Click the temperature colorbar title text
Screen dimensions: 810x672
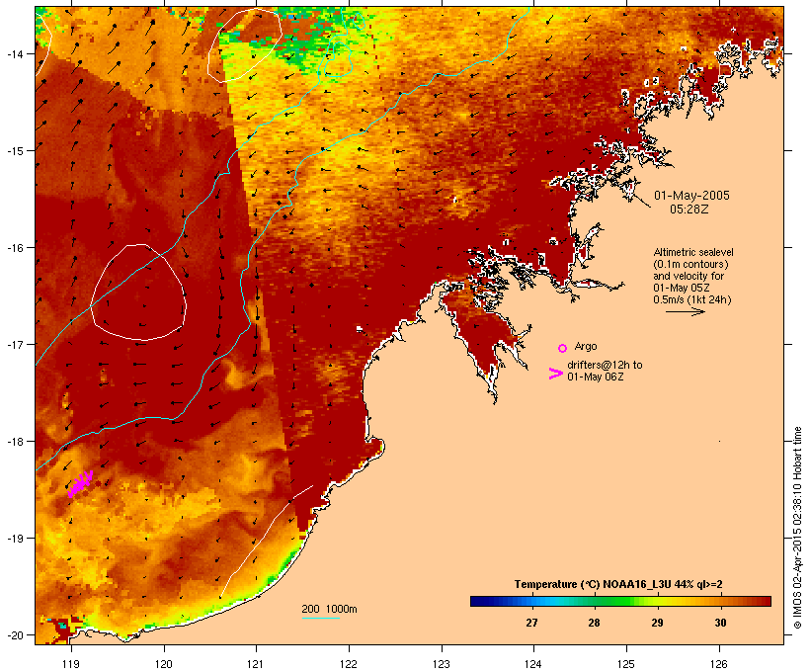point(618,584)
